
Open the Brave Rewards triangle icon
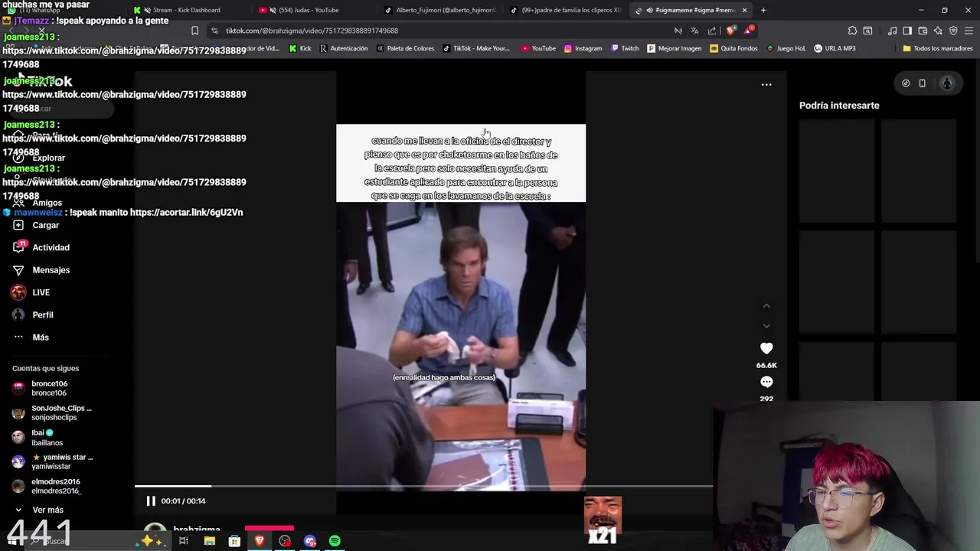pyautogui.click(x=748, y=31)
